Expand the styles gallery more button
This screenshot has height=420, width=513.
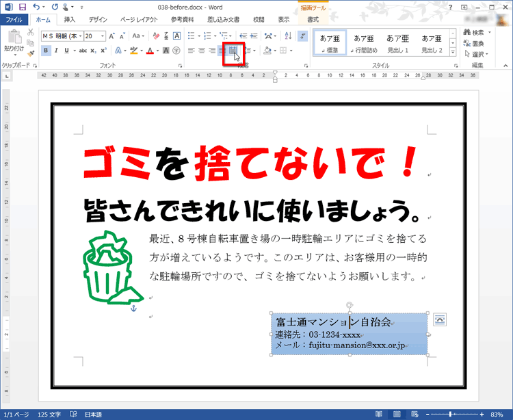tap(453, 52)
